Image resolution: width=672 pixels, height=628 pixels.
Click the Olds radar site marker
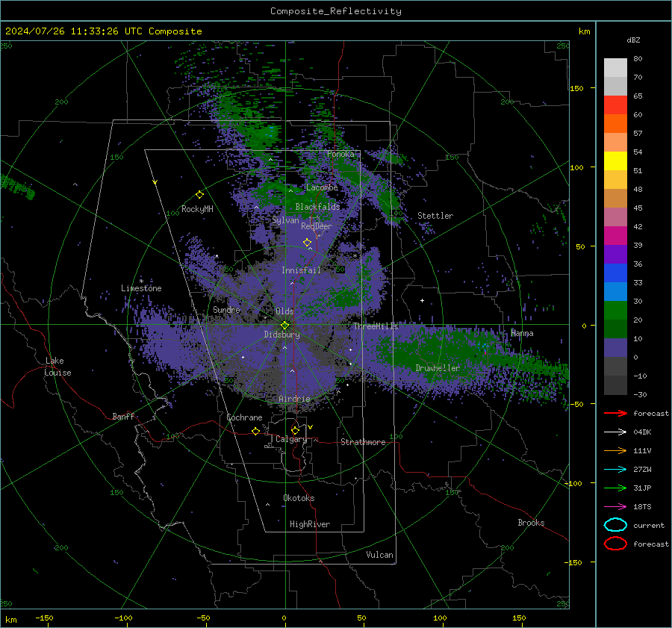(x=285, y=325)
